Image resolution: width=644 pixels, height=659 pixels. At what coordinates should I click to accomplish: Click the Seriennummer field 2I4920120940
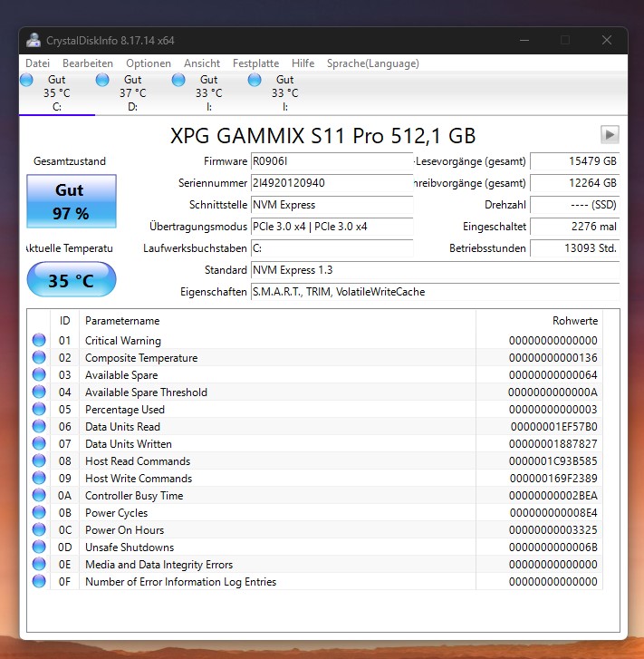coord(332,183)
